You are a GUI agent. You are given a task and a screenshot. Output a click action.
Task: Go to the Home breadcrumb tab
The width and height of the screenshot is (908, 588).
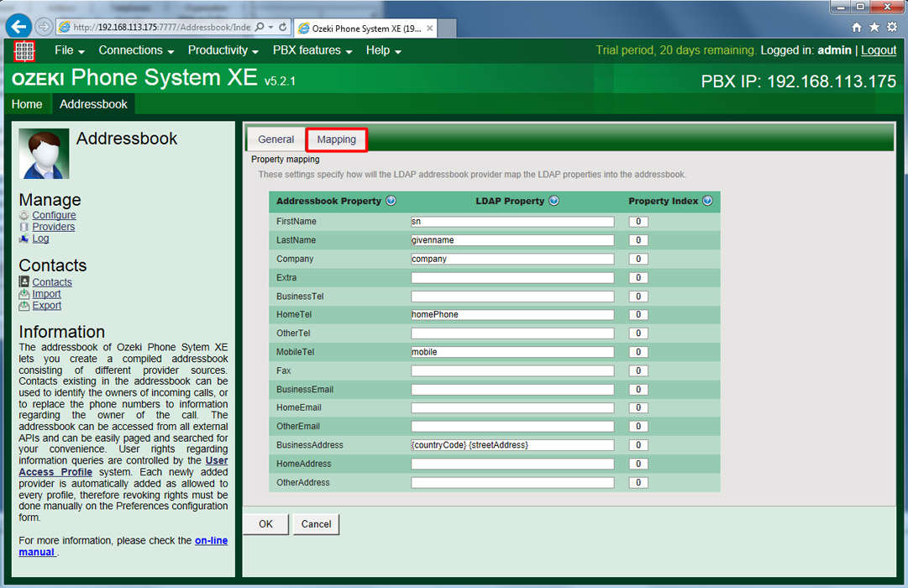click(x=27, y=104)
